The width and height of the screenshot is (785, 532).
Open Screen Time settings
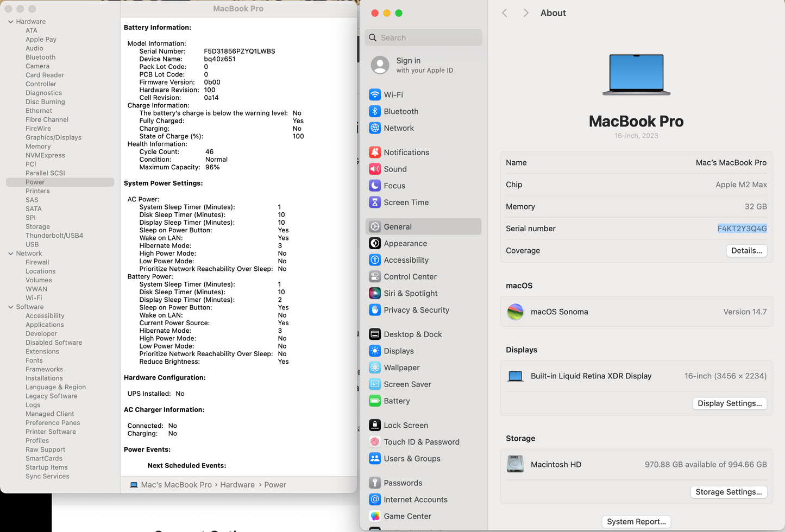tap(406, 202)
